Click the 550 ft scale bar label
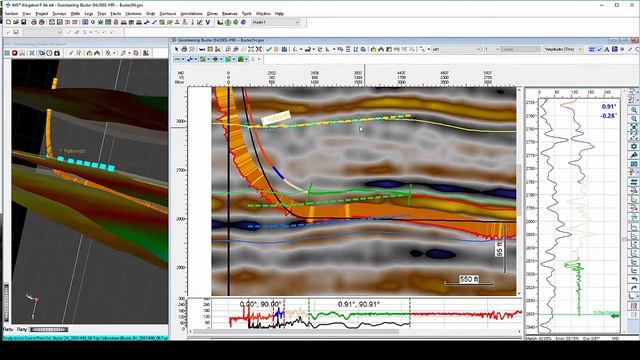The width and height of the screenshot is (640, 360). coord(469,279)
